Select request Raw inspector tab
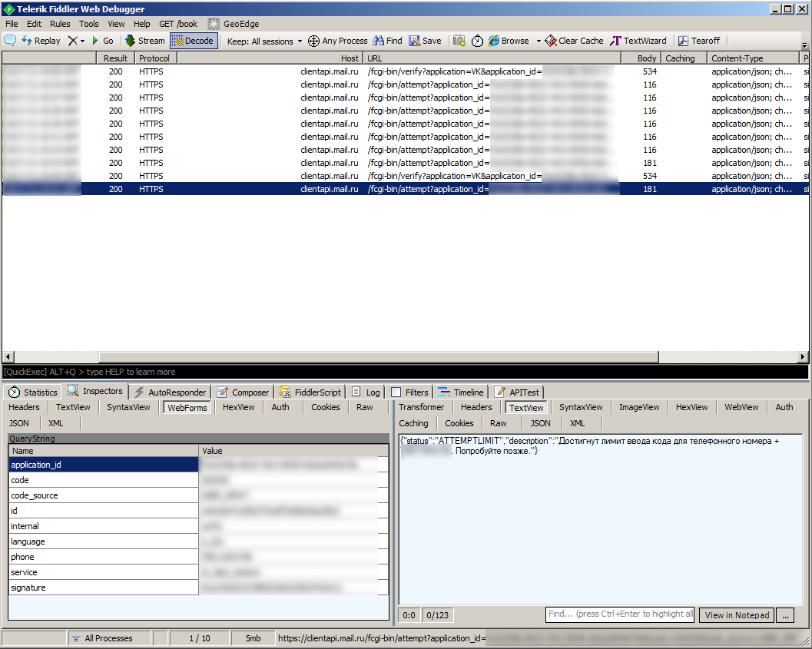Image resolution: width=812 pixels, height=649 pixels. pyautogui.click(x=364, y=407)
